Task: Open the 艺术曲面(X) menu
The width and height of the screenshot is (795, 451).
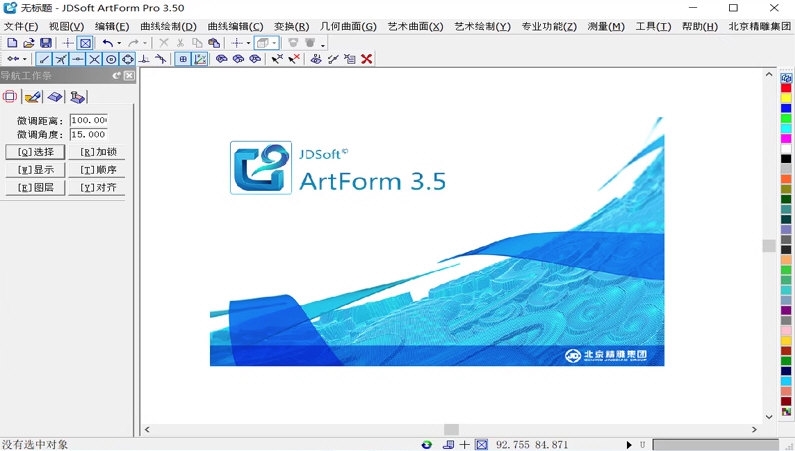Action: (415, 26)
